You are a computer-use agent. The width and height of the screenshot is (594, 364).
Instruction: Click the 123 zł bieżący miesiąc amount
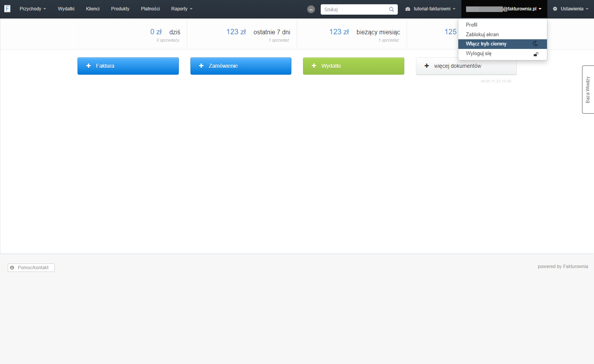pyautogui.click(x=339, y=32)
